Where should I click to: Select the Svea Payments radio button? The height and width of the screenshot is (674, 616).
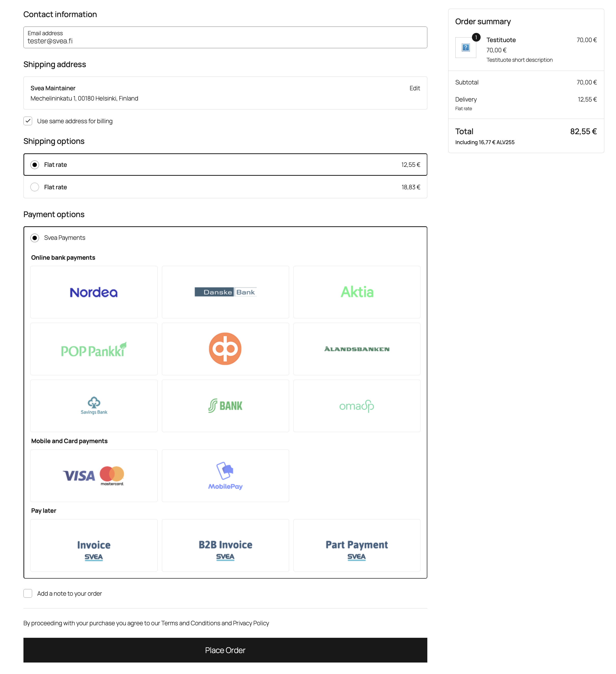tap(35, 238)
